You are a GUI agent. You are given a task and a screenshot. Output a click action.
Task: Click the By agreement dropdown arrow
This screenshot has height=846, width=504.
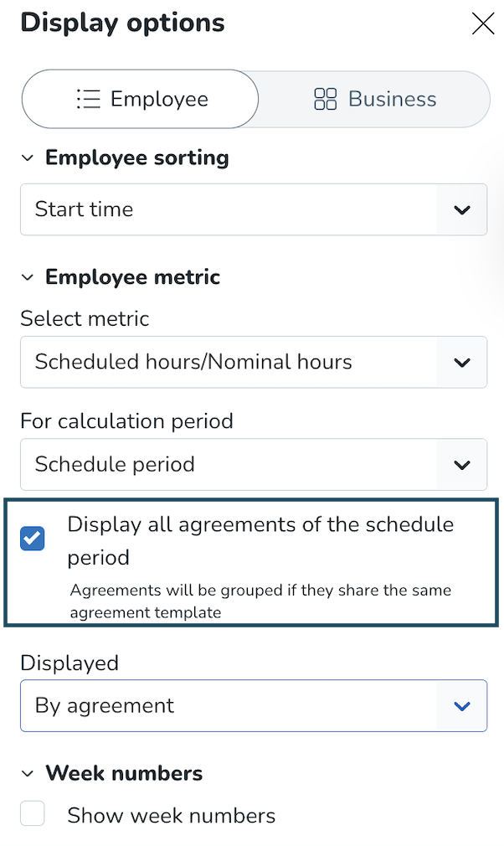pos(461,705)
